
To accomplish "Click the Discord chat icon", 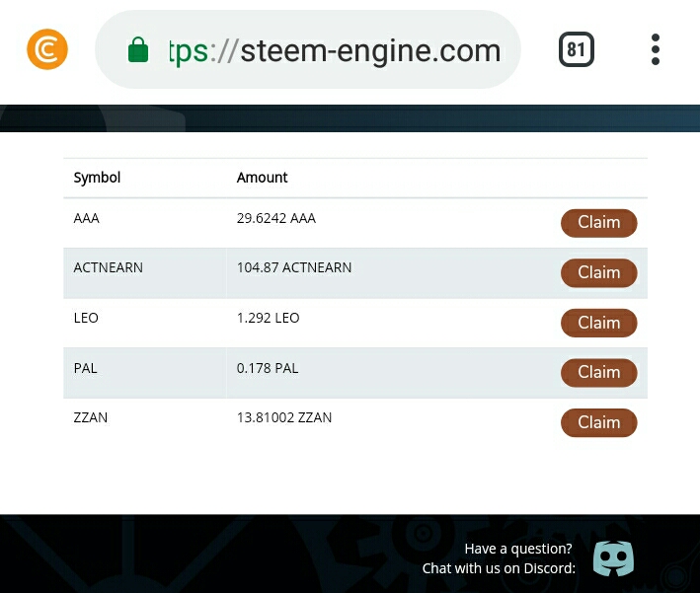I will coord(613,558).
